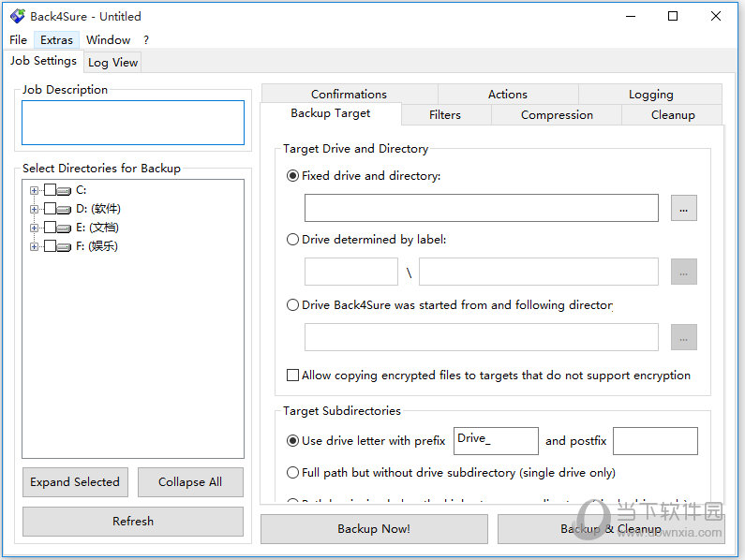Expand the E: (文档) tree node
This screenshot has width=745, height=560.
tap(34, 228)
